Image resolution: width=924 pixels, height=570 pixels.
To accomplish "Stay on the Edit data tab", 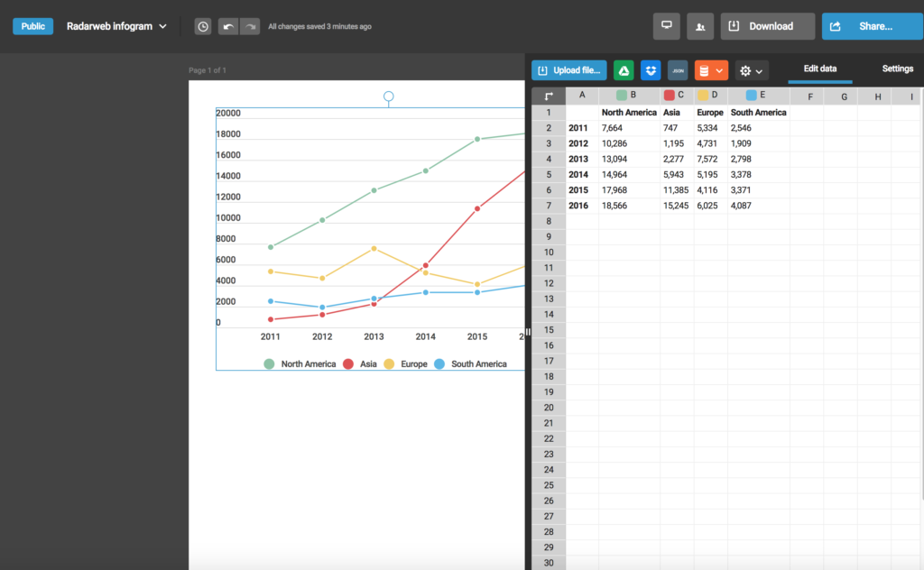I will tap(819, 68).
